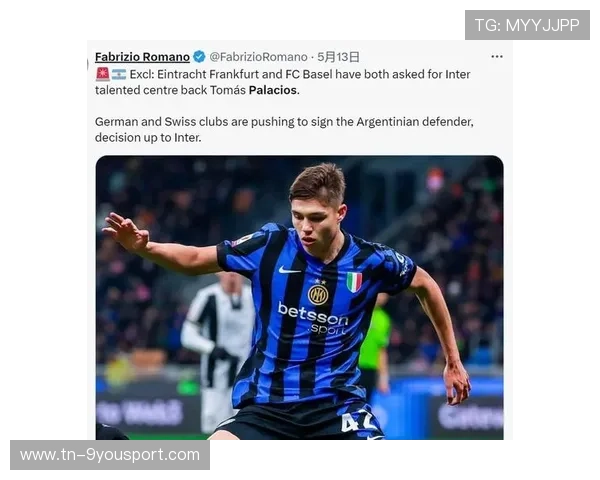This screenshot has width=600, height=480.
Task: Open the attached player photo
Action: pos(299,297)
